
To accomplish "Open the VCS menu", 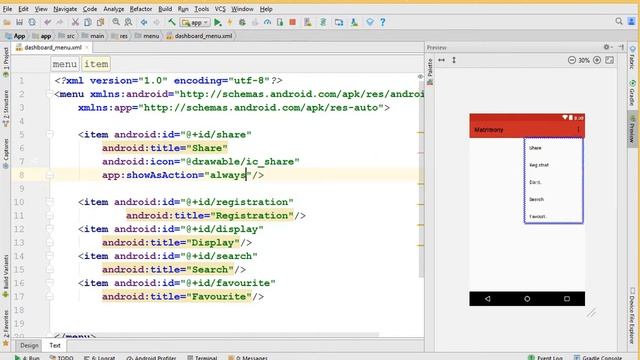I will pyautogui.click(x=220, y=9).
